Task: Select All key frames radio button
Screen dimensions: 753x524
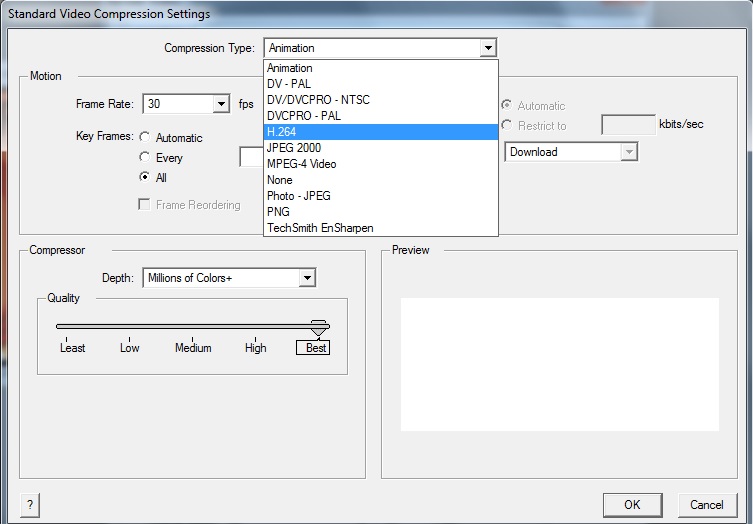Action: coord(145,177)
